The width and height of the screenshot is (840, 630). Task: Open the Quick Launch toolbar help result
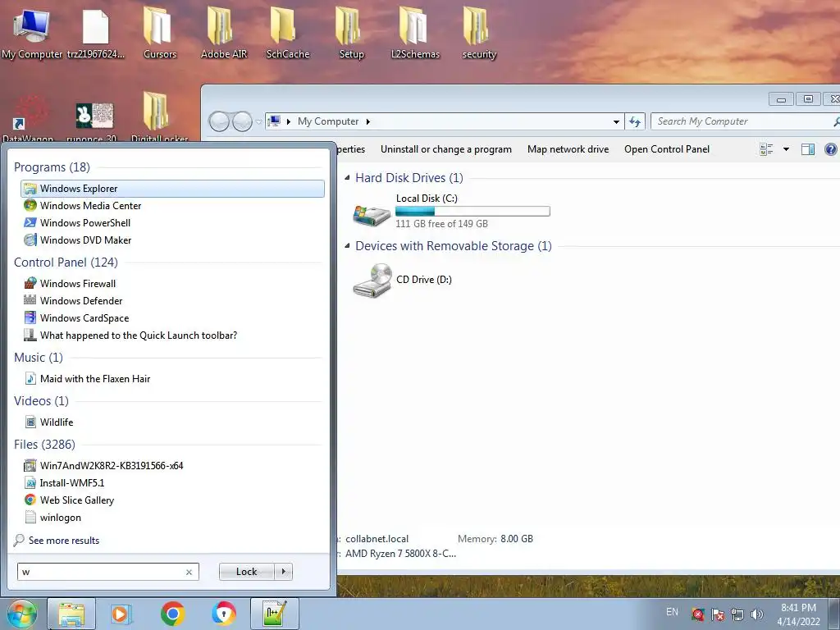[x=172, y=336]
